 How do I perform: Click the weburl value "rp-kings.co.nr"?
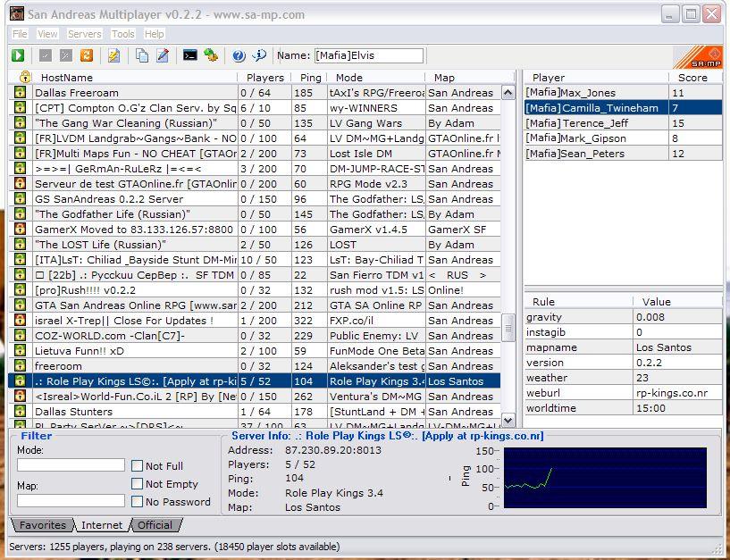672,393
